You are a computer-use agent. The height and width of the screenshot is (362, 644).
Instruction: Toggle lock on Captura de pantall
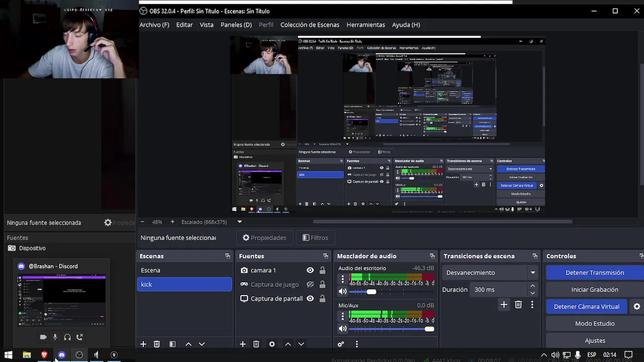point(322,298)
